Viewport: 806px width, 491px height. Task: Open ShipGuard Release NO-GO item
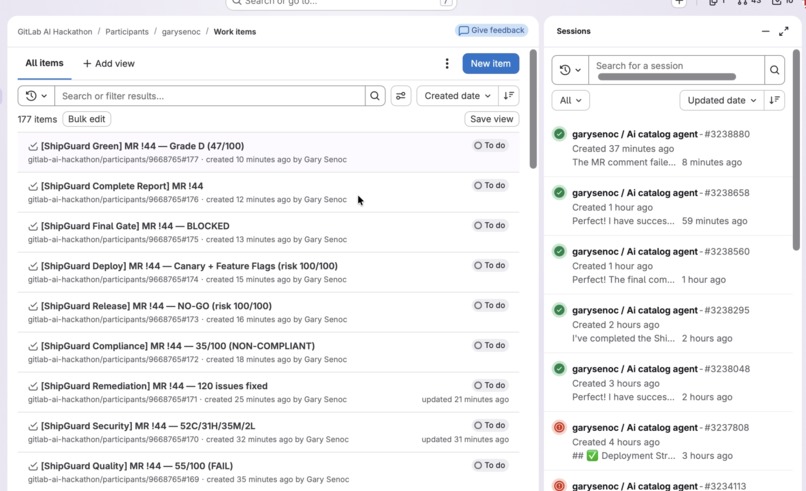[x=156, y=306]
